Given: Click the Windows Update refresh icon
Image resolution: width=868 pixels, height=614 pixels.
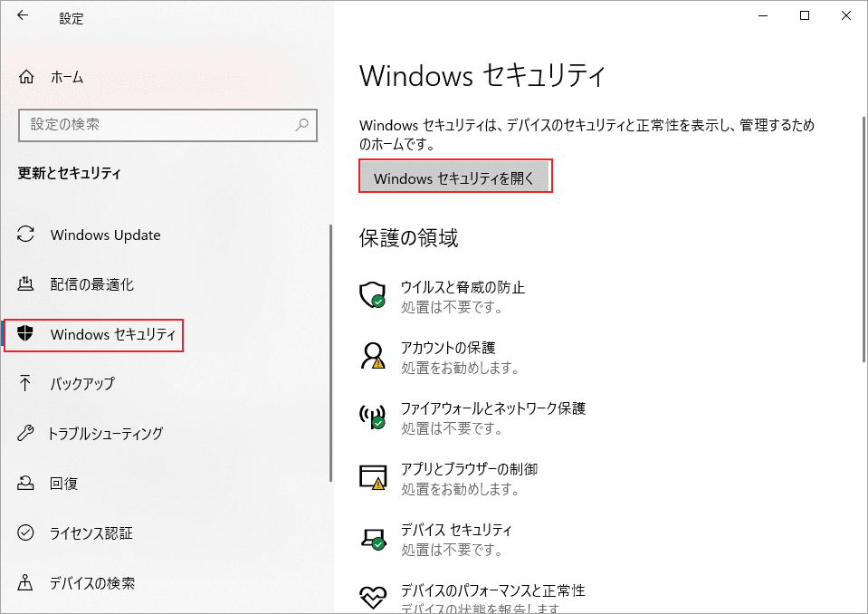Looking at the screenshot, I should [x=25, y=235].
